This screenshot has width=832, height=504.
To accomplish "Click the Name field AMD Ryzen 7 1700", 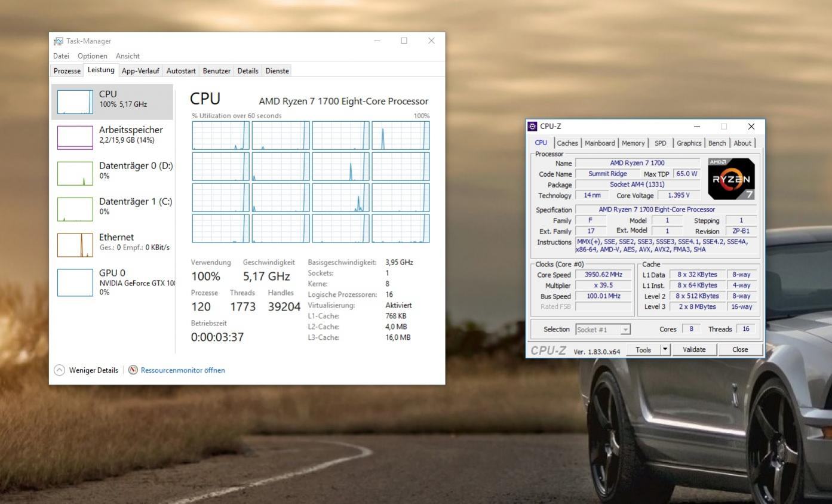I will coord(637,163).
